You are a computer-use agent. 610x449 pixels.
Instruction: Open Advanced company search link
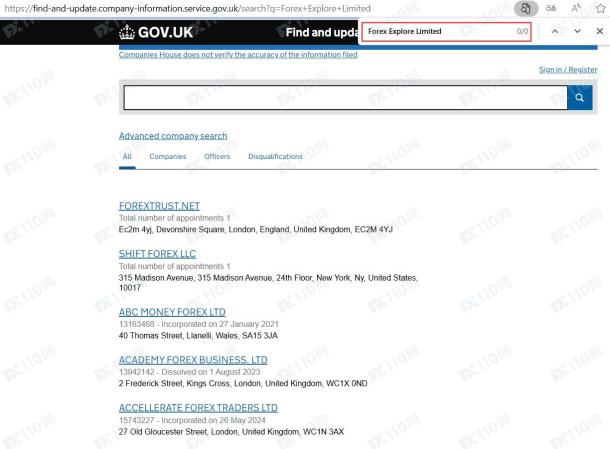click(173, 136)
